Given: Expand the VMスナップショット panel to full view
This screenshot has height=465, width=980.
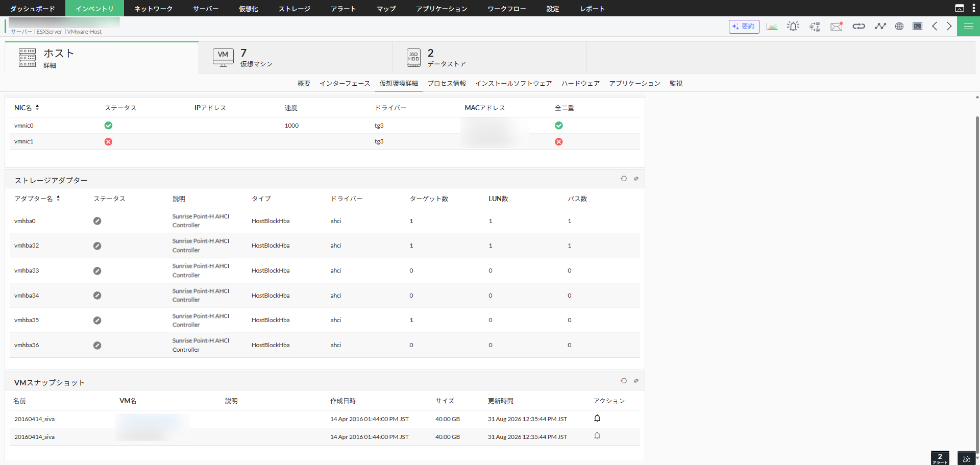Looking at the screenshot, I should coord(636,381).
